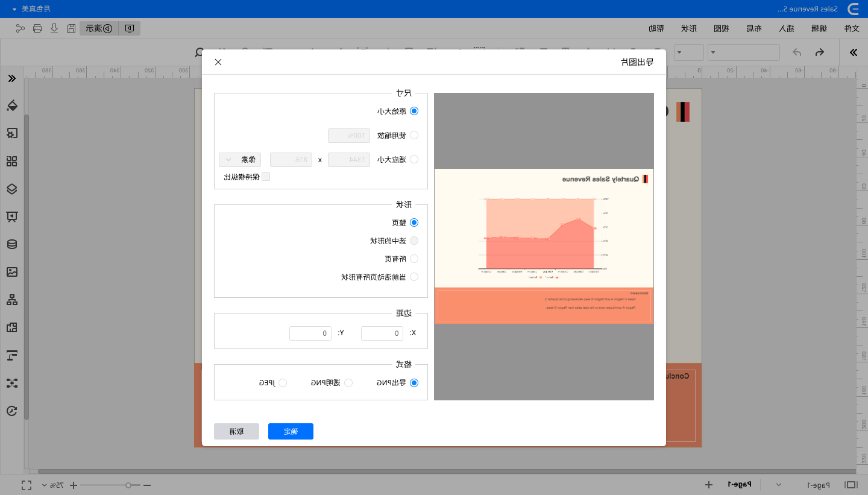Open the 插入 menu
This screenshot has width=868, height=495.
[786, 28]
